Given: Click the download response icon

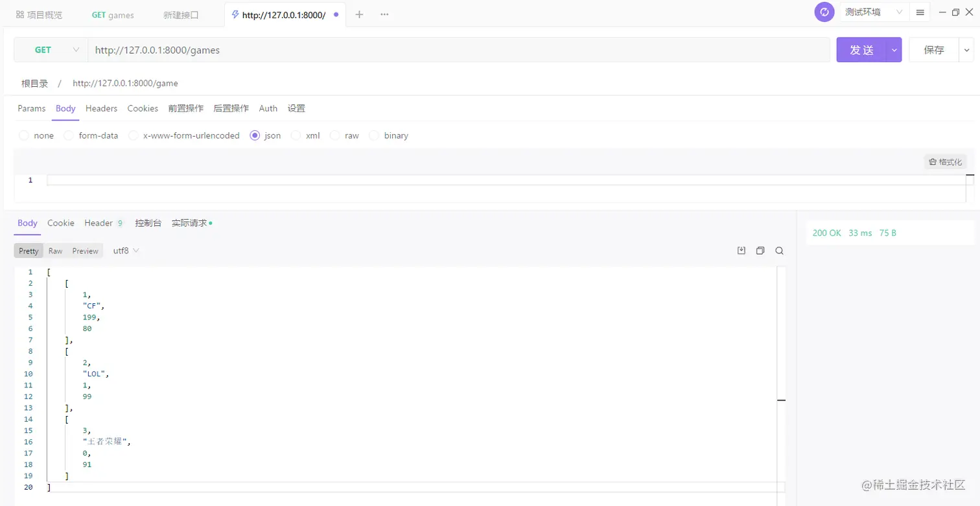Looking at the screenshot, I should (x=741, y=251).
